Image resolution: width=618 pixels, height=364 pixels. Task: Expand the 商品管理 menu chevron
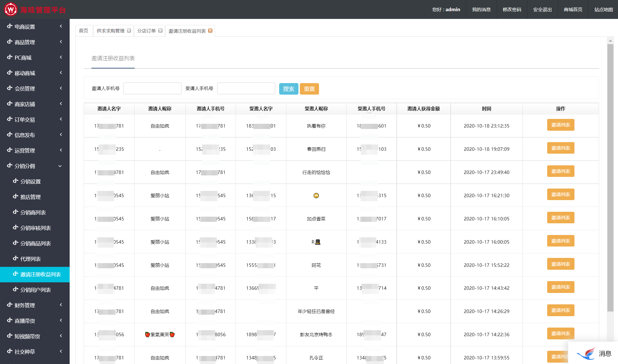pos(61,42)
